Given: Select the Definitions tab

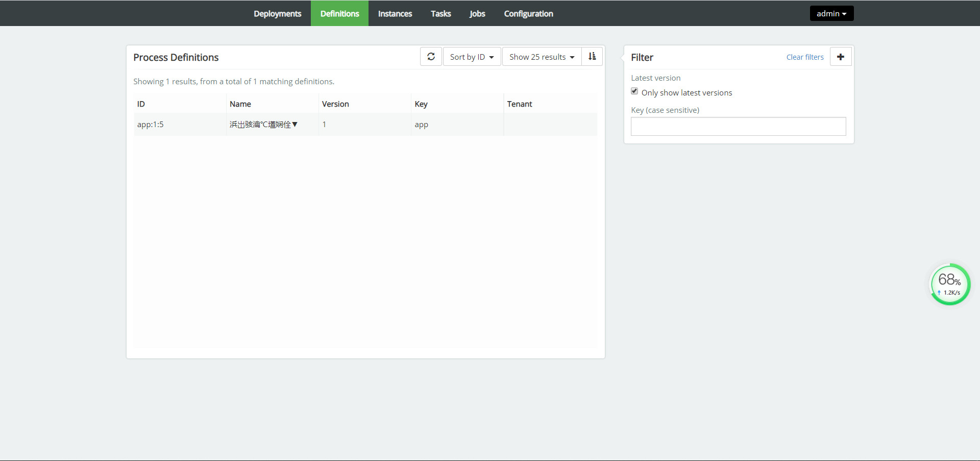Looking at the screenshot, I should click(x=340, y=13).
